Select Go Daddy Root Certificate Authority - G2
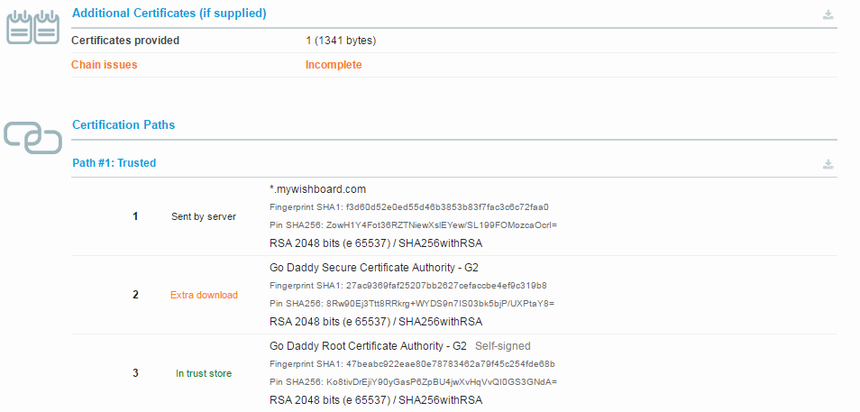The height and width of the screenshot is (412, 860). coord(367,346)
